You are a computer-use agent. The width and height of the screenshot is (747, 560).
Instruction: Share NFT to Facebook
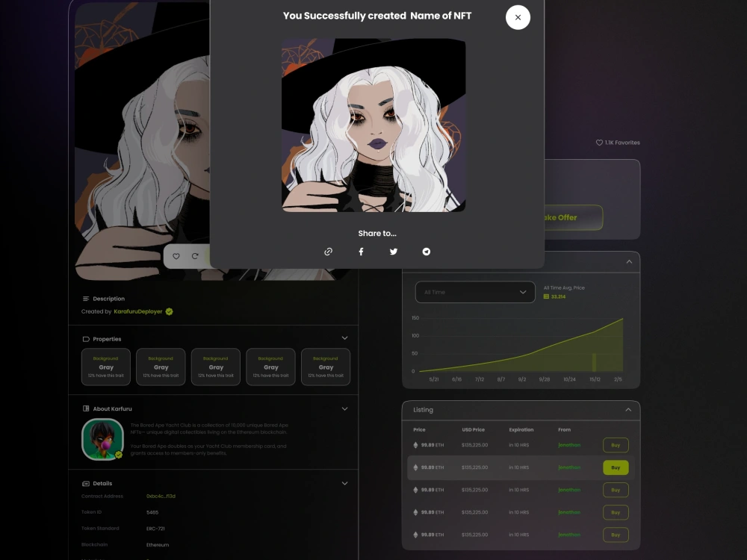(361, 252)
